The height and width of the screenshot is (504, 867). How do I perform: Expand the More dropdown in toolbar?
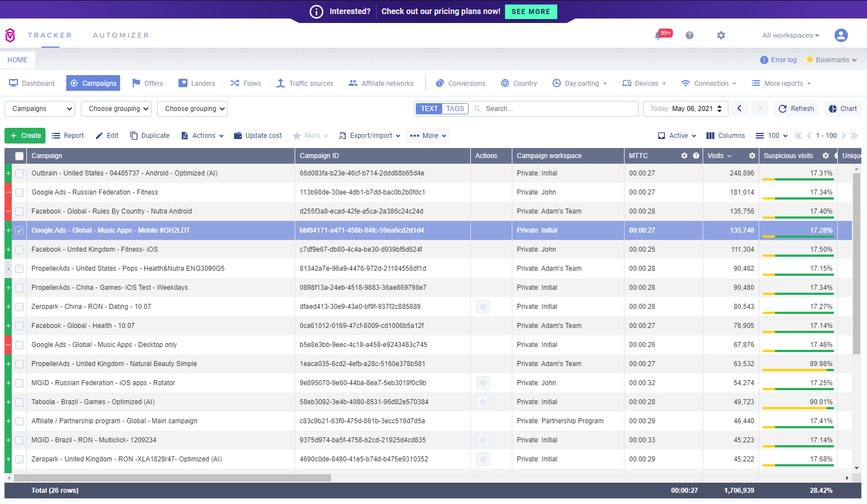tap(428, 136)
